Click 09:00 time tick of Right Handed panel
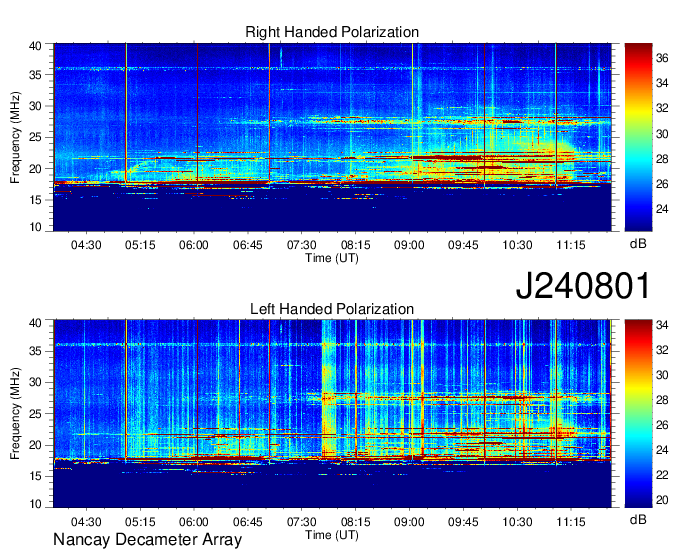680x552 pixels. tap(409, 245)
